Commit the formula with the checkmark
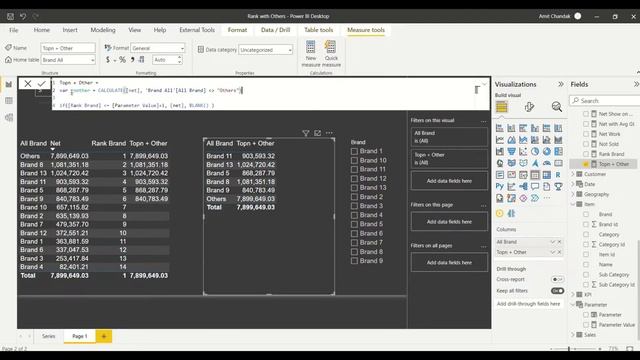This screenshot has width=640, height=360. [x=42, y=84]
